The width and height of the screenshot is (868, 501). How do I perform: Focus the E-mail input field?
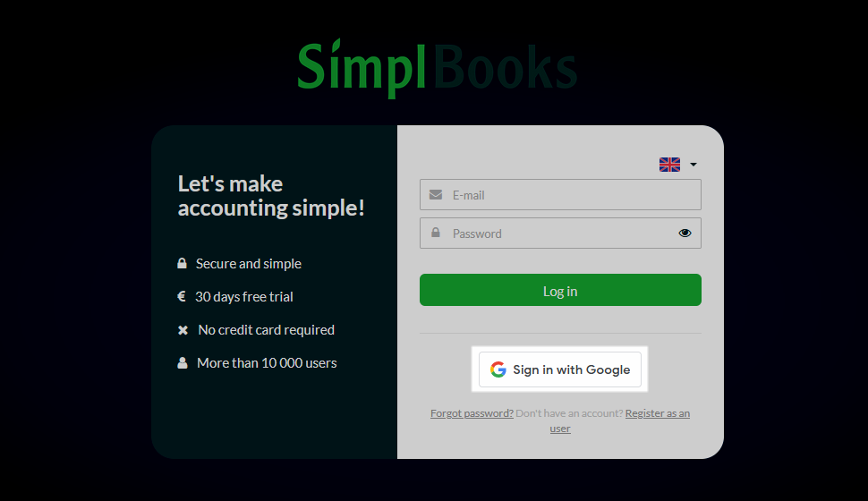pos(560,195)
